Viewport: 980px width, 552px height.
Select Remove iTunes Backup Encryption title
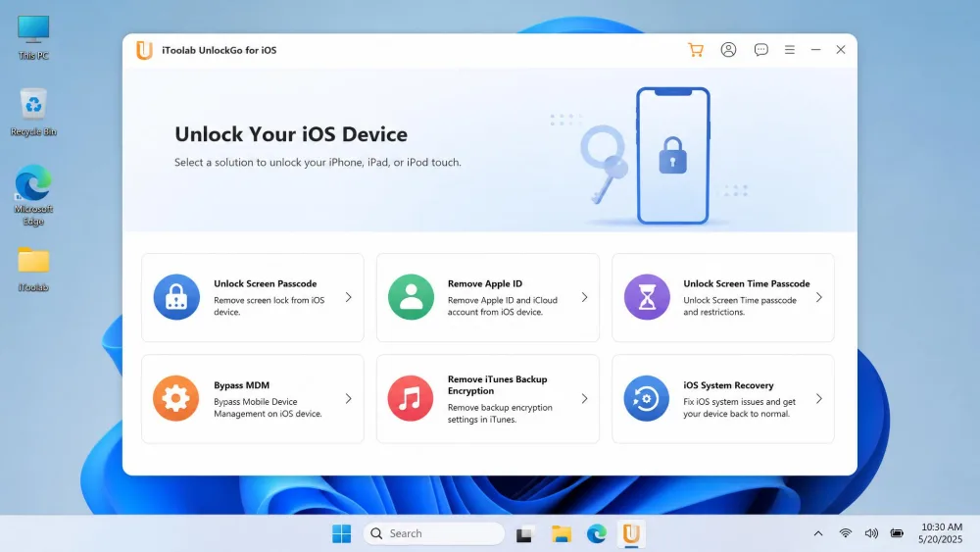(498, 385)
